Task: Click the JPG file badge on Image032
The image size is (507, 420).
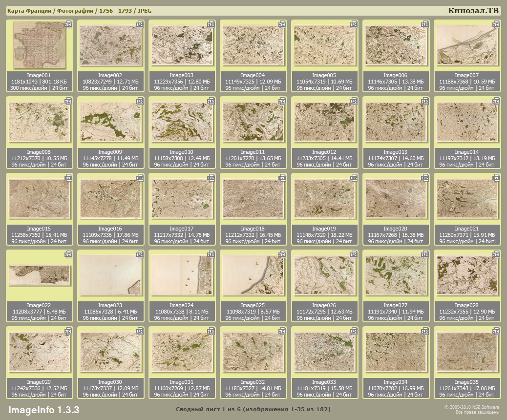Action: point(282,331)
